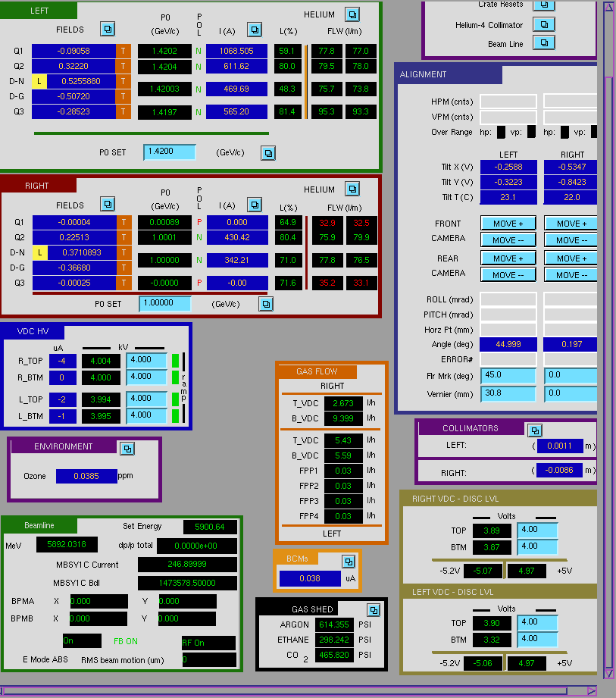This screenshot has height=698, width=616.
Task: Click the R_TOP VDC HV setpoint field
Action: [x=147, y=360]
